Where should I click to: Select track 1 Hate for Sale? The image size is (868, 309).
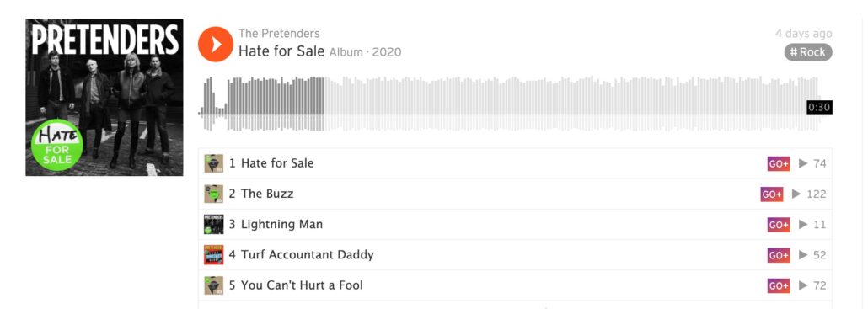pyautogui.click(x=515, y=163)
